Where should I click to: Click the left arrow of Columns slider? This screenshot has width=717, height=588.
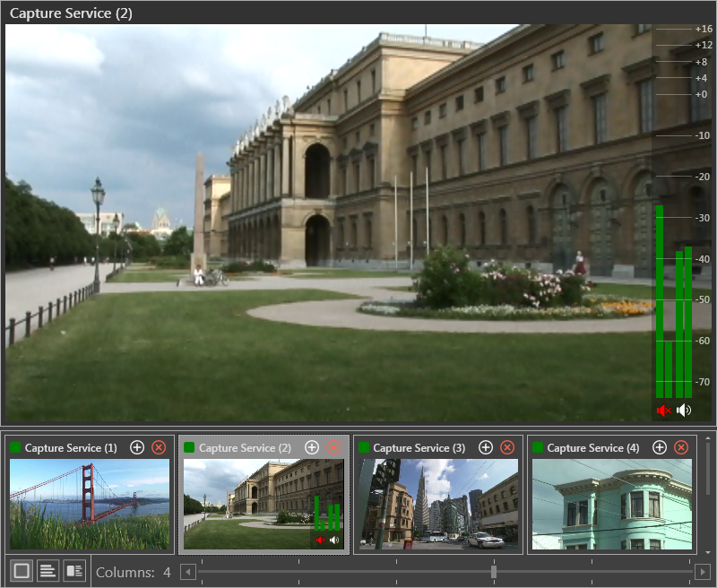(x=188, y=572)
